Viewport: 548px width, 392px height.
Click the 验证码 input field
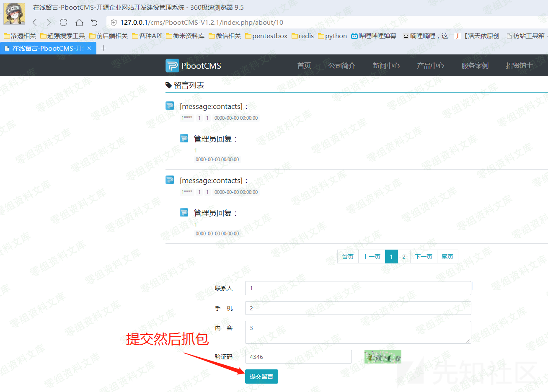point(298,357)
